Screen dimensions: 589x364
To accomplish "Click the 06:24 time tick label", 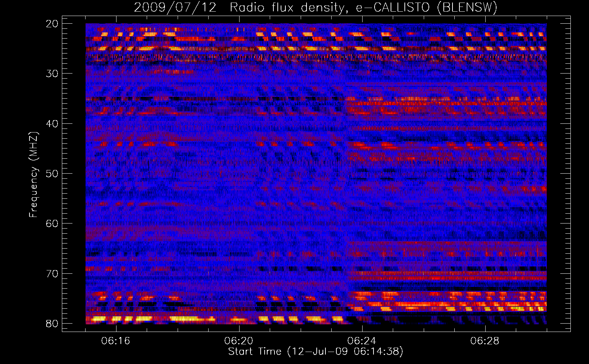I will pyautogui.click(x=362, y=341).
